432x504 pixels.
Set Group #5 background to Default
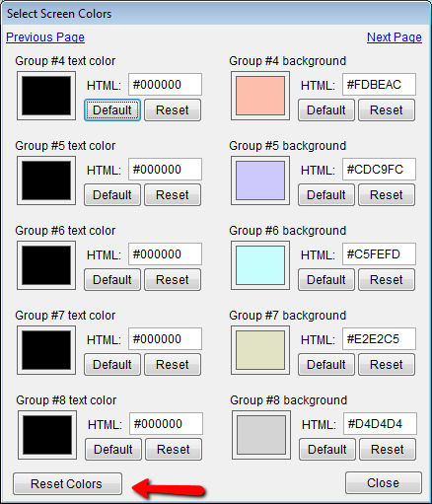point(326,195)
